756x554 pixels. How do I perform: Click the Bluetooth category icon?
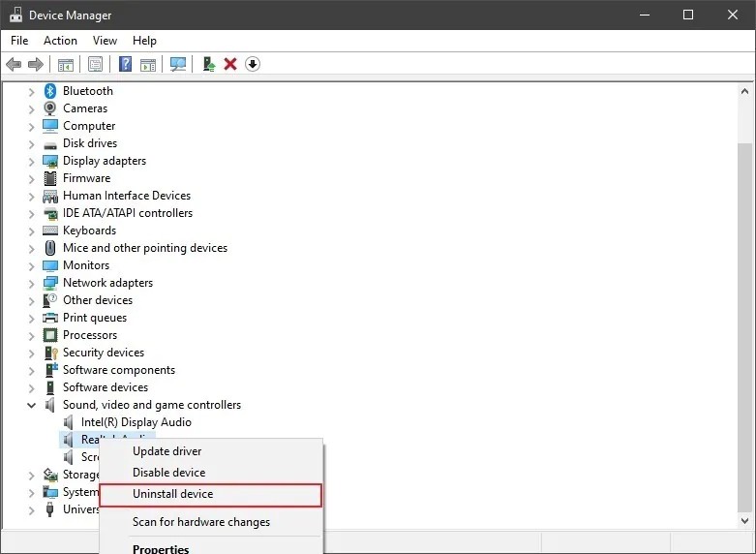point(50,91)
